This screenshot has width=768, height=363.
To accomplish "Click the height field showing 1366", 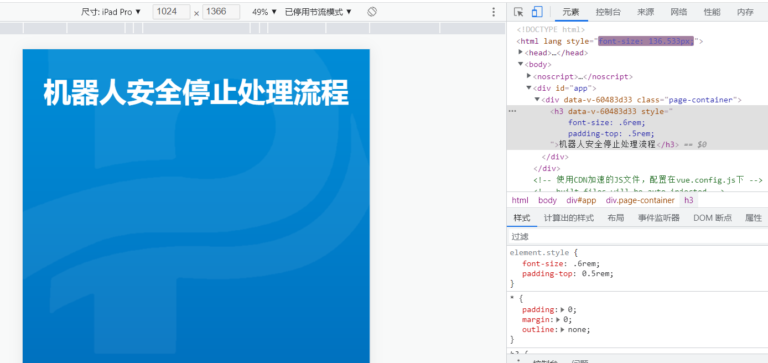I will point(221,12).
